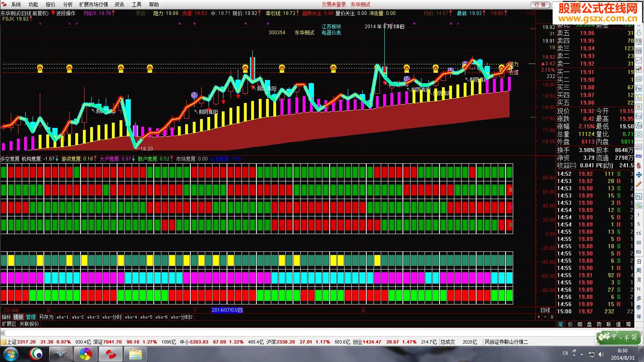Open the 扩展市场行情 menu
Image resolution: width=644 pixels, height=362 pixels.
click(94, 4)
